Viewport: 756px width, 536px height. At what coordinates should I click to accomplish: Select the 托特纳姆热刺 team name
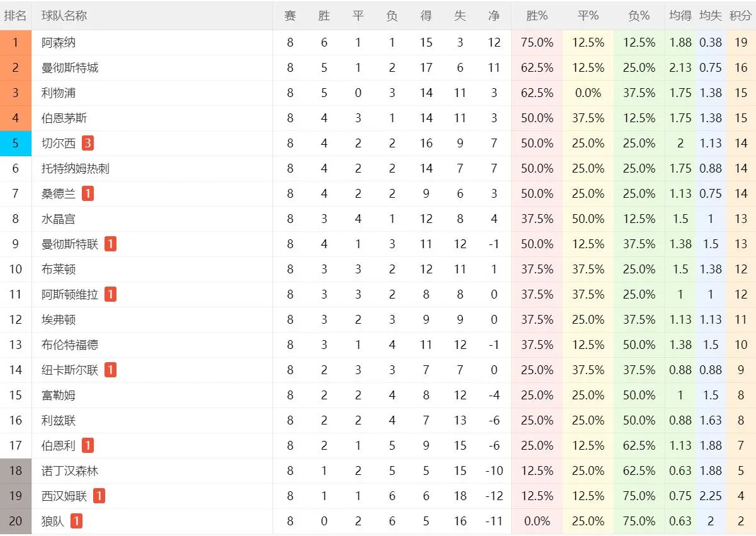point(76,168)
